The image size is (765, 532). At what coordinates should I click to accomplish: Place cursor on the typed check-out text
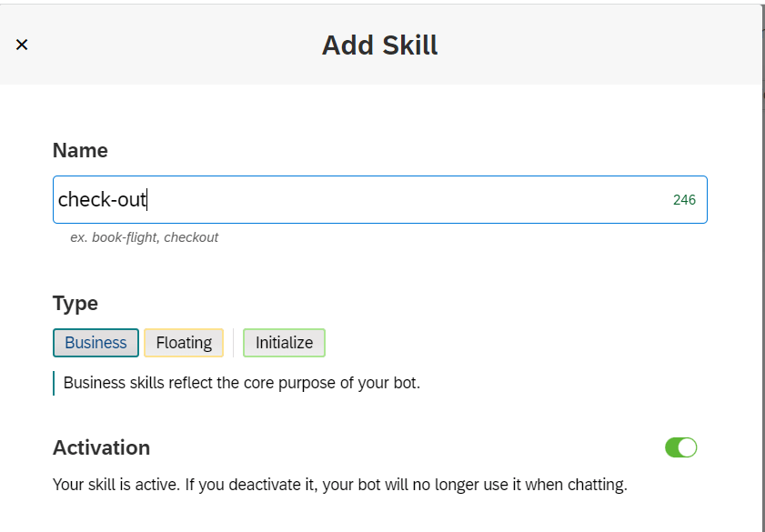coord(102,199)
